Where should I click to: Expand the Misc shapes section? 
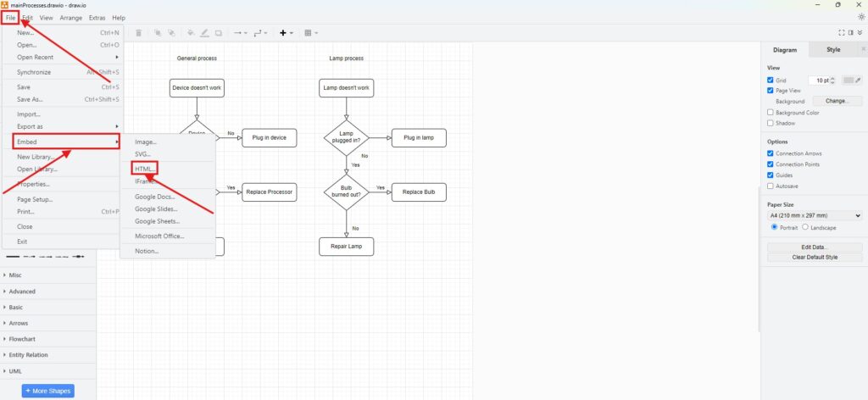[x=48, y=275]
